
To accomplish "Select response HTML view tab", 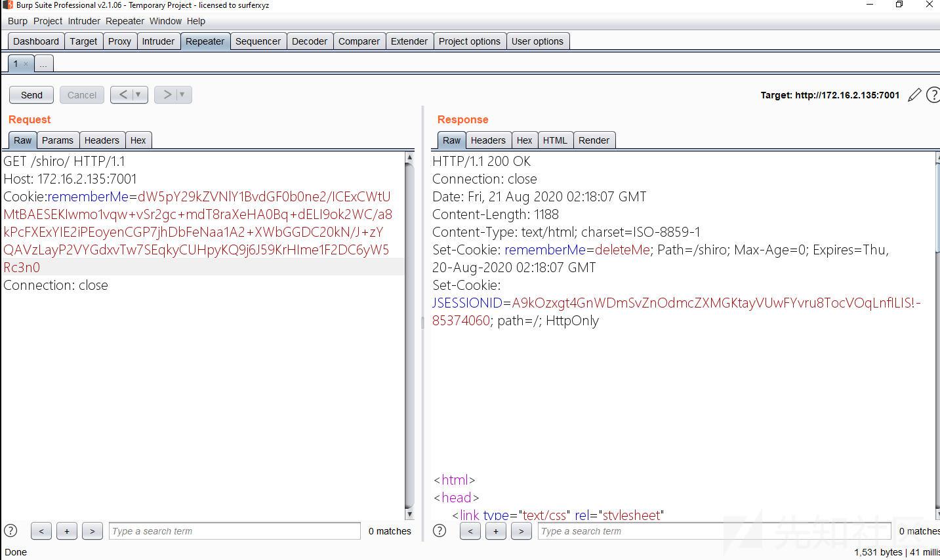I will (x=555, y=140).
